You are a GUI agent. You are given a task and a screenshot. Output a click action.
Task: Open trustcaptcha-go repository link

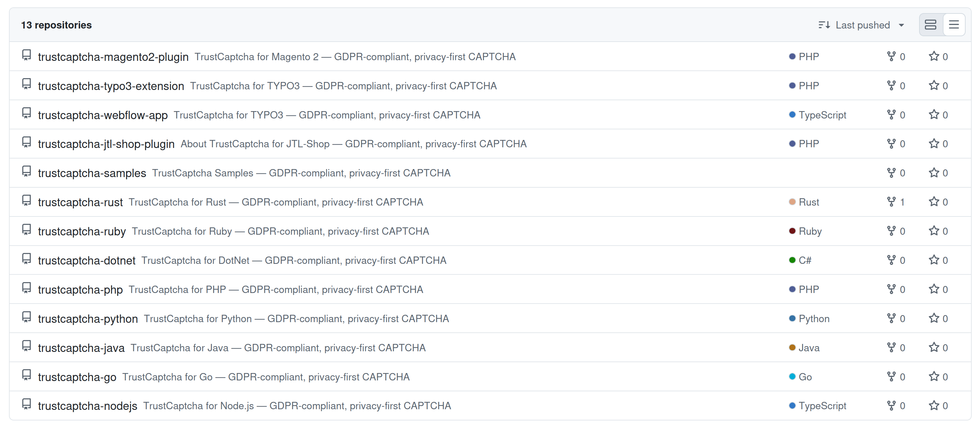click(x=77, y=377)
